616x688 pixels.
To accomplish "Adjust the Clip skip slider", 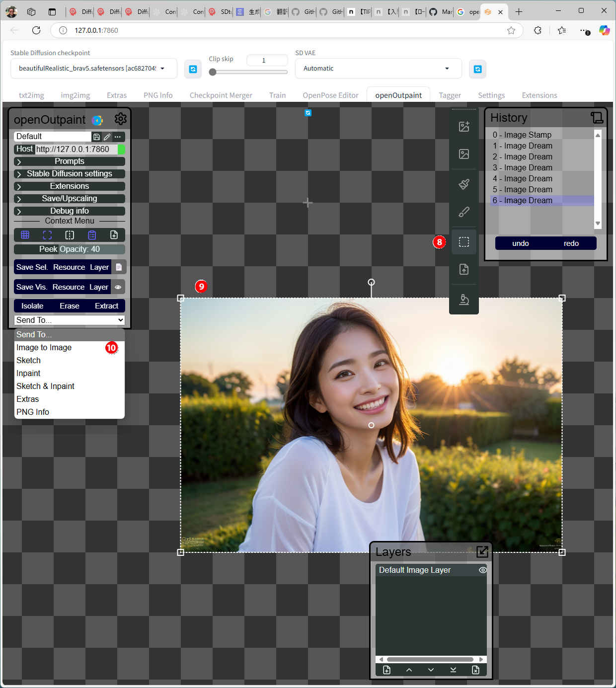I will pyautogui.click(x=213, y=72).
